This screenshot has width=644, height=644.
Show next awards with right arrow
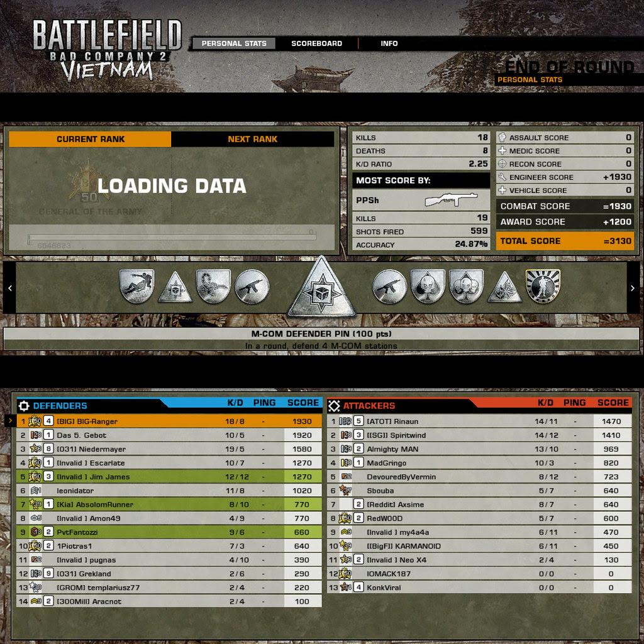tap(633, 288)
